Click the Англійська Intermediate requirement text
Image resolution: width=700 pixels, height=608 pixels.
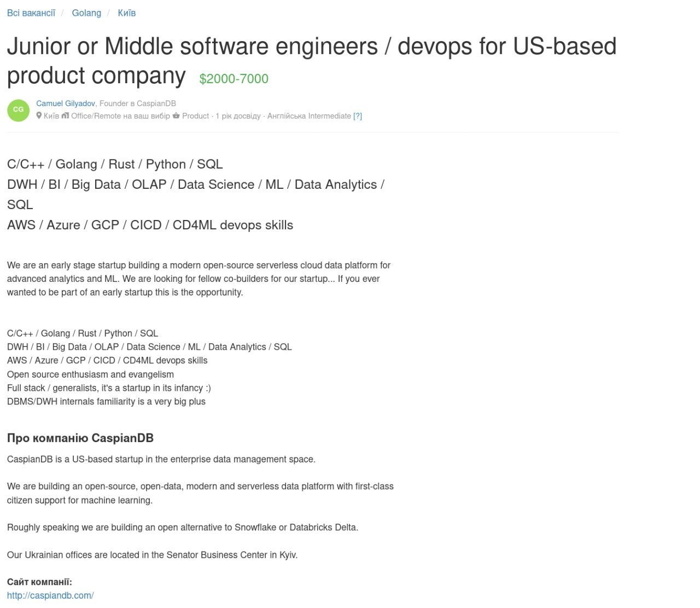pos(309,116)
